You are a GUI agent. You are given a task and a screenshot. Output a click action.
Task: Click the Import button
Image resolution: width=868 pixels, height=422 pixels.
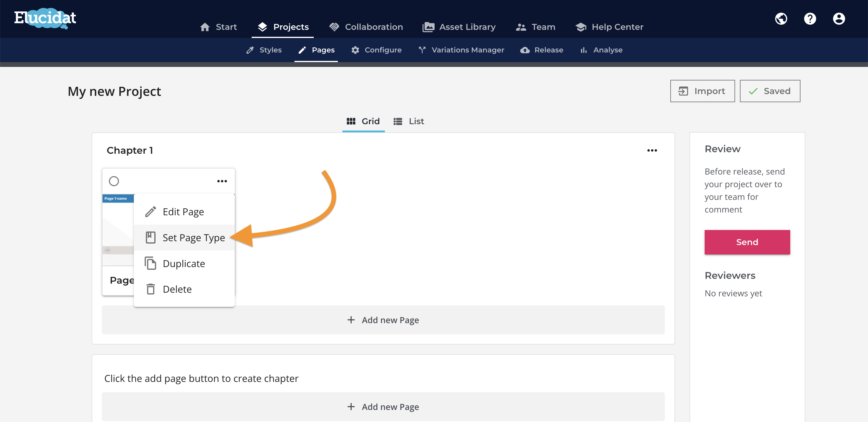pyautogui.click(x=702, y=91)
